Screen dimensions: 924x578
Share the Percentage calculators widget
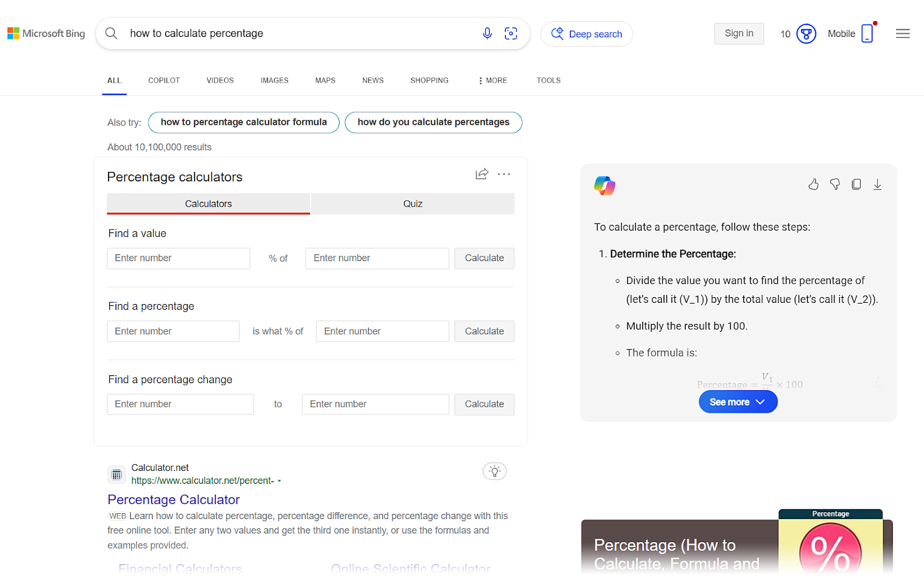click(x=482, y=173)
